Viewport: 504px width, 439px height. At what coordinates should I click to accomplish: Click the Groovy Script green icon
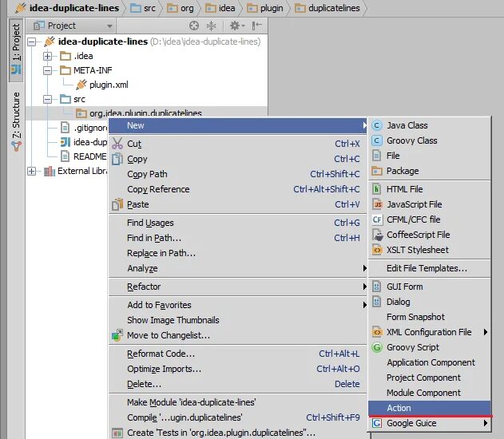pos(377,347)
